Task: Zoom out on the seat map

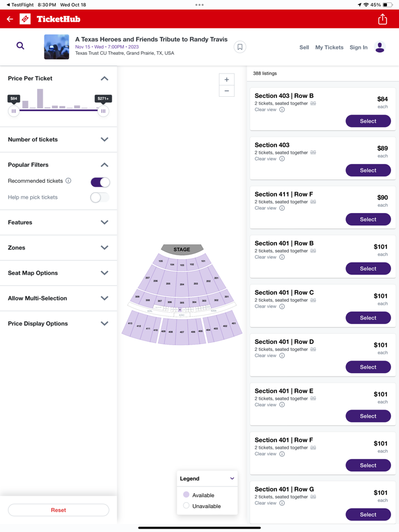Action: (x=226, y=91)
